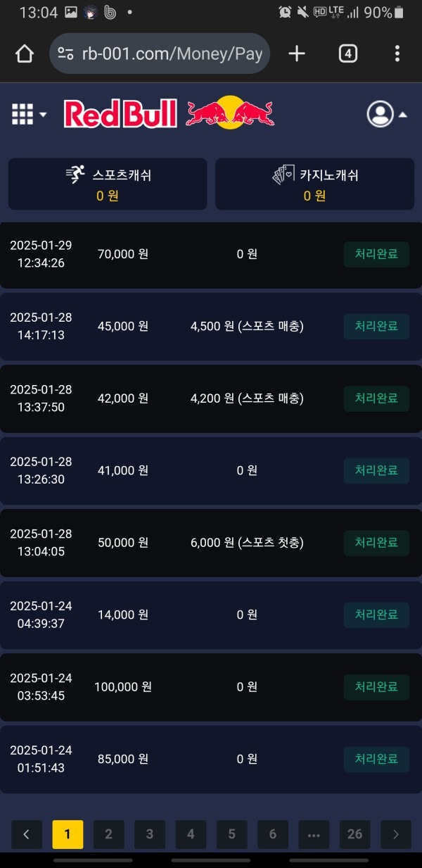Select the 카지노캐쉬 panel
Viewport: 422px width, 868px height.
314,184
